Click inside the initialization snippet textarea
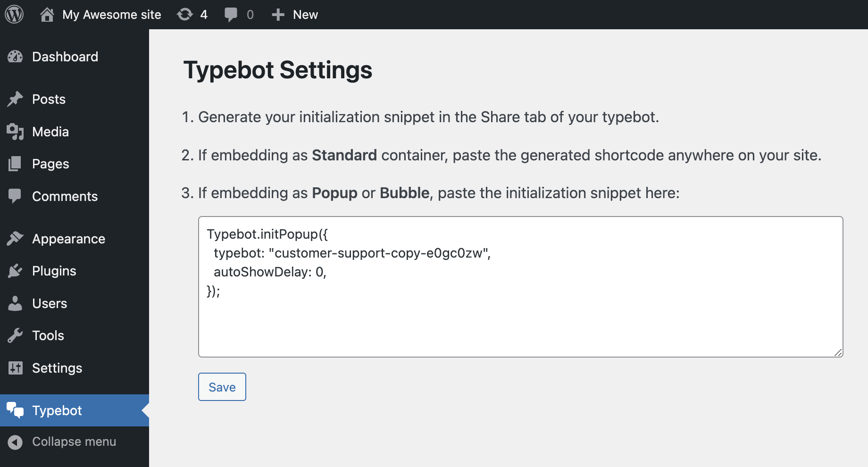The height and width of the screenshot is (467, 868). (519, 283)
